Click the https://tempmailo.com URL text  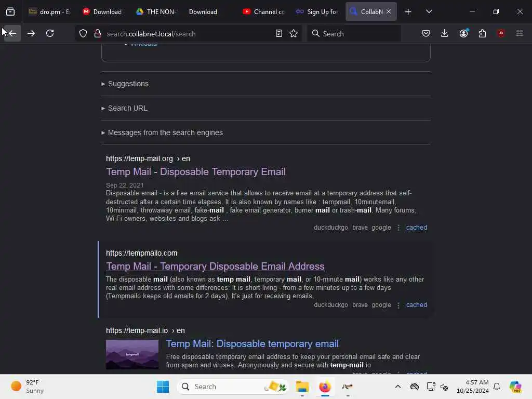[x=141, y=253]
